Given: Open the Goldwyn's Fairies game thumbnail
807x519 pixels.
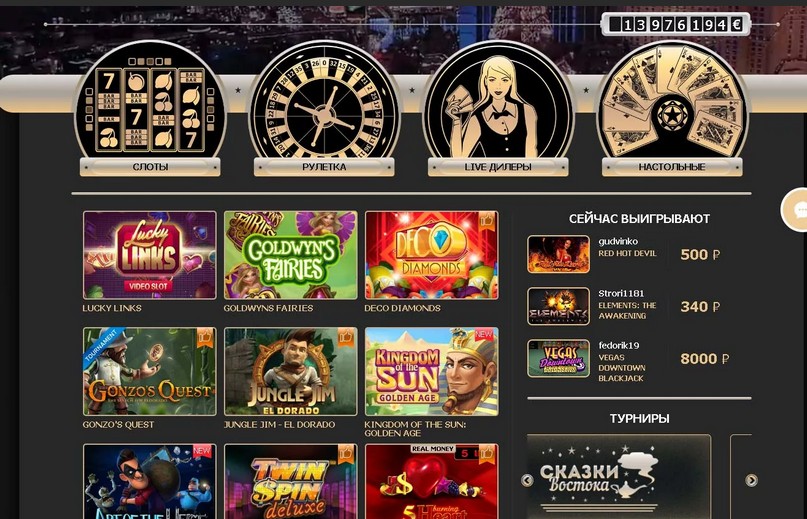Looking at the screenshot, I should pos(291,255).
